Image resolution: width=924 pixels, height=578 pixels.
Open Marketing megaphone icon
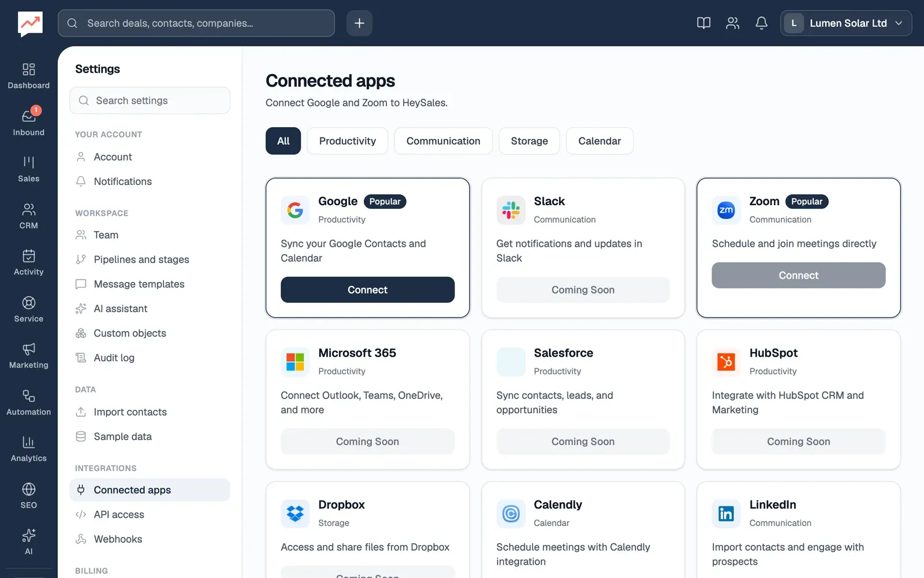click(28, 356)
